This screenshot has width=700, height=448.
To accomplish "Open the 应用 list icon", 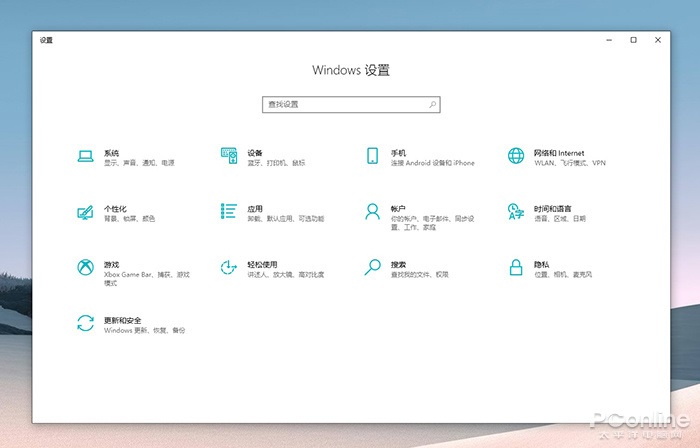I will point(229,211).
